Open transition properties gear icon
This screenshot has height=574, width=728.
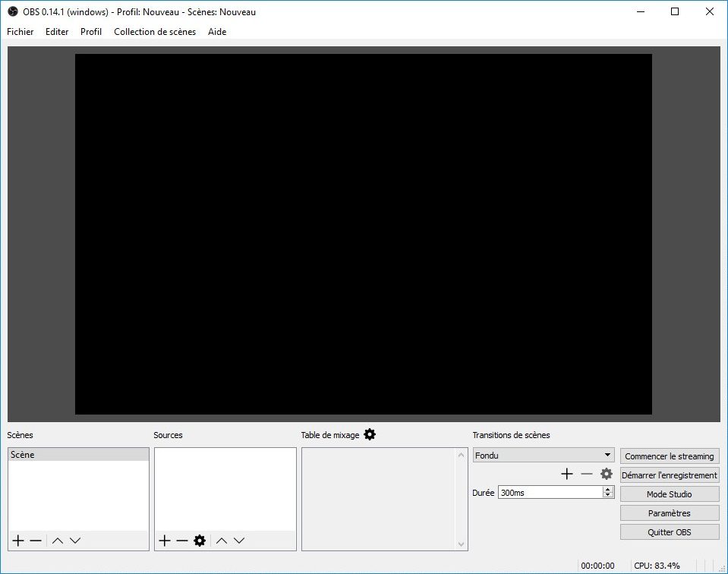click(x=606, y=474)
